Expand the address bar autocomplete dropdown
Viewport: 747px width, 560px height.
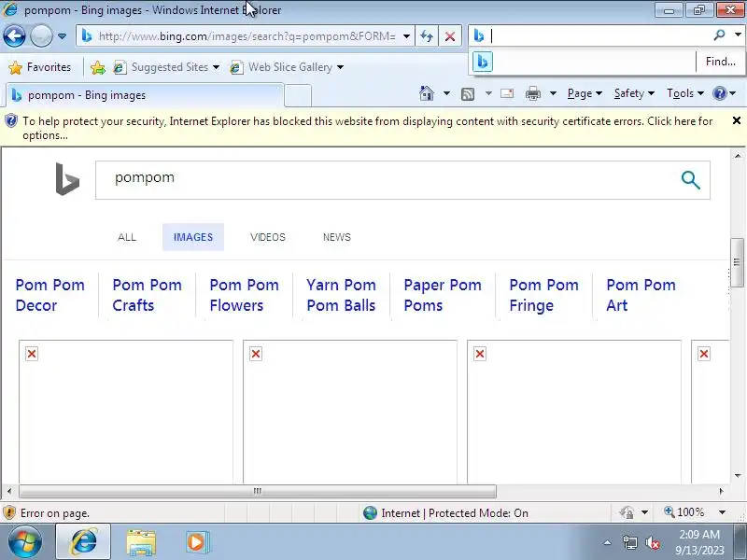(x=406, y=36)
